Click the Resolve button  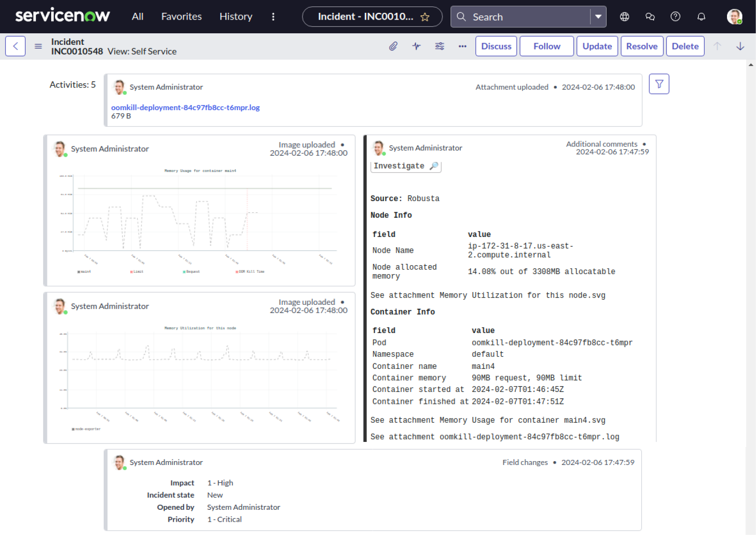pyautogui.click(x=641, y=46)
